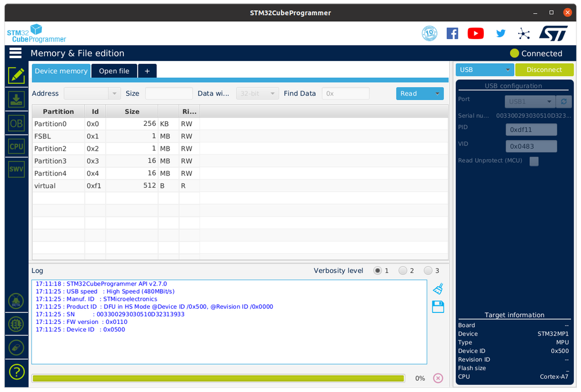Click the progress bar
Viewport: 581px width, 392px height.
[218, 378]
